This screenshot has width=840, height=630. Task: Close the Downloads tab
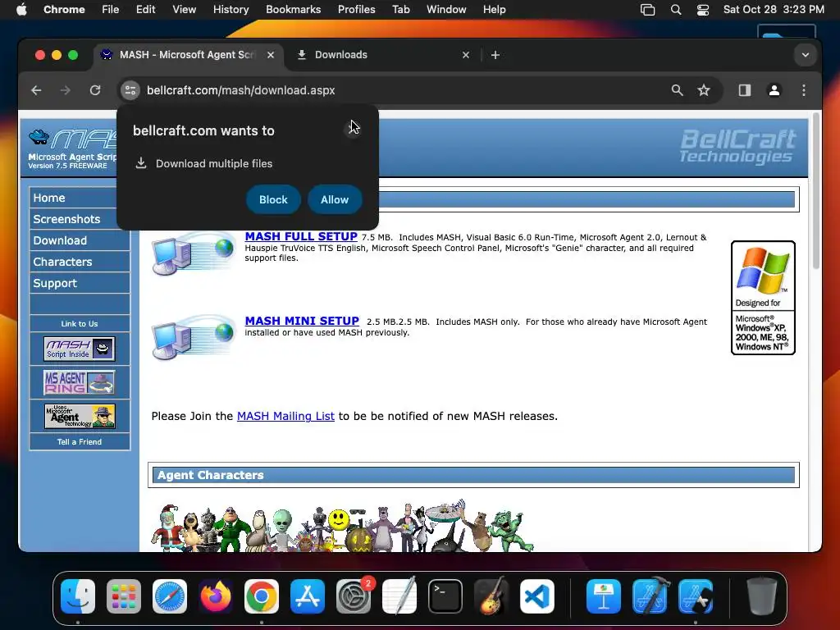[x=466, y=55]
